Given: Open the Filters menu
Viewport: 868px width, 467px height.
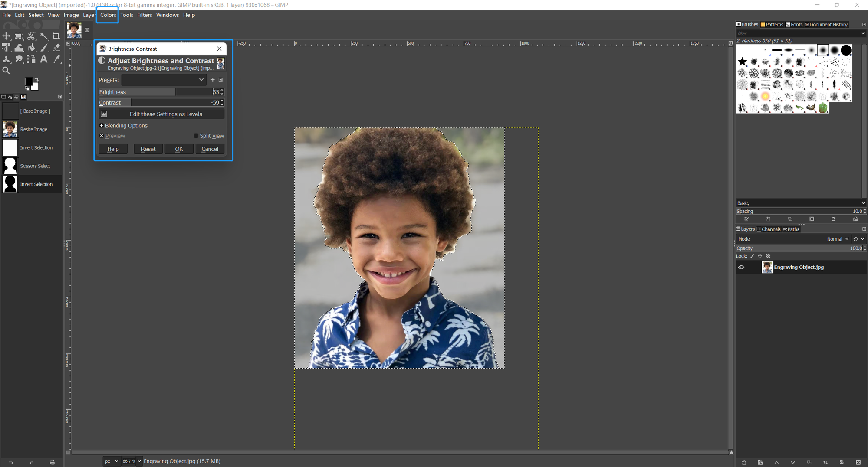Looking at the screenshot, I should [x=145, y=15].
